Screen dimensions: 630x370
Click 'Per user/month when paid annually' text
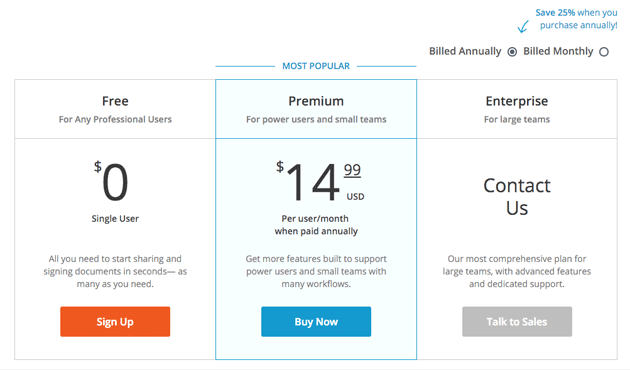(x=316, y=225)
